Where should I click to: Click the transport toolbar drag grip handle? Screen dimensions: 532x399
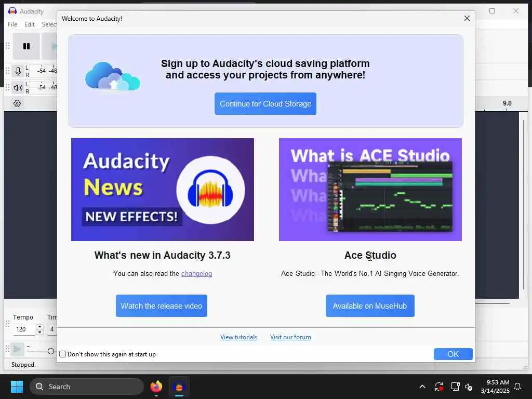coord(7,46)
